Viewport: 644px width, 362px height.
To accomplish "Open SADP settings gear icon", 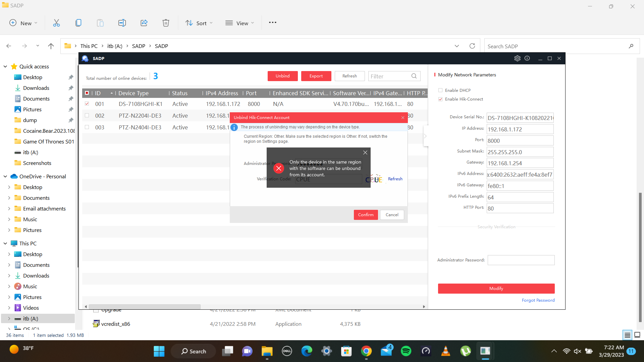I will pos(517,58).
